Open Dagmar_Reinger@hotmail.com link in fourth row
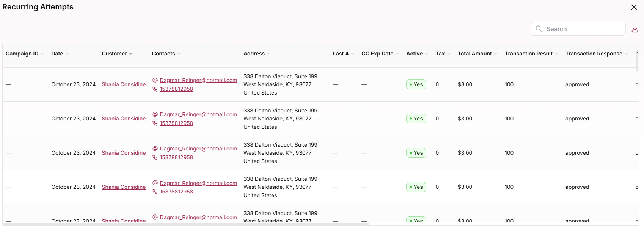Screen dimensions: 644x228 [x=198, y=183]
